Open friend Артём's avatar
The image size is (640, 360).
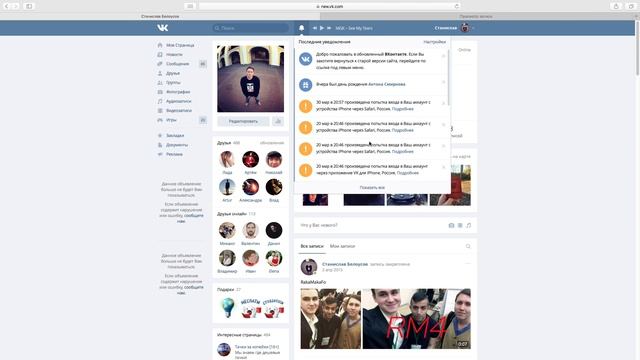pyautogui.click(x=251, y=159)
